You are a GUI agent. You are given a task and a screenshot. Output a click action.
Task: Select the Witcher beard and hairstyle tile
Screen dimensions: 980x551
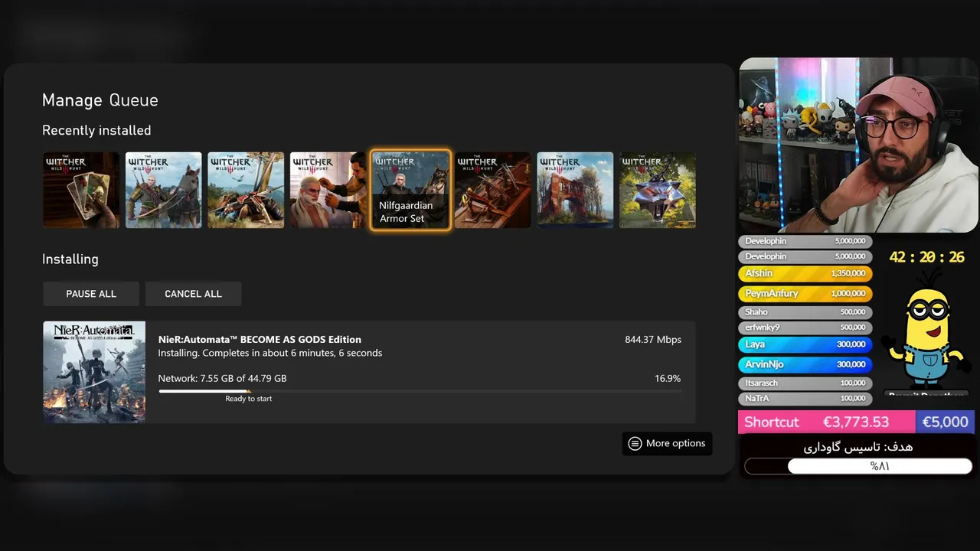click(328, 190)
